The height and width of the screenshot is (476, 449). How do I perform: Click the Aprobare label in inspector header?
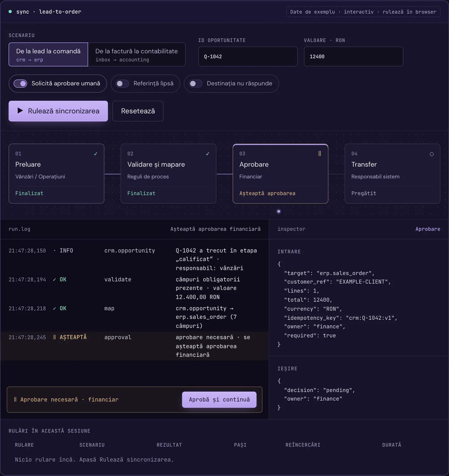428,229
